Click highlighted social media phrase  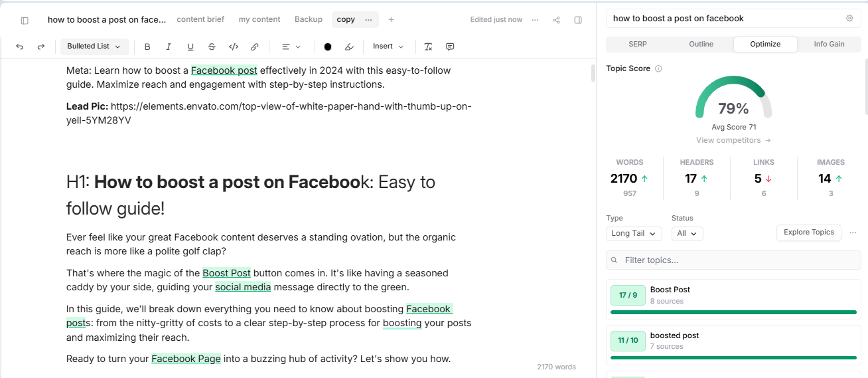pos(243,287)
